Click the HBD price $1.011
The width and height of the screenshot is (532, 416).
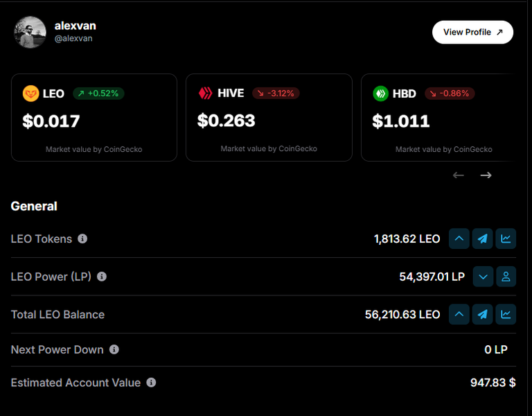point(401,121)
